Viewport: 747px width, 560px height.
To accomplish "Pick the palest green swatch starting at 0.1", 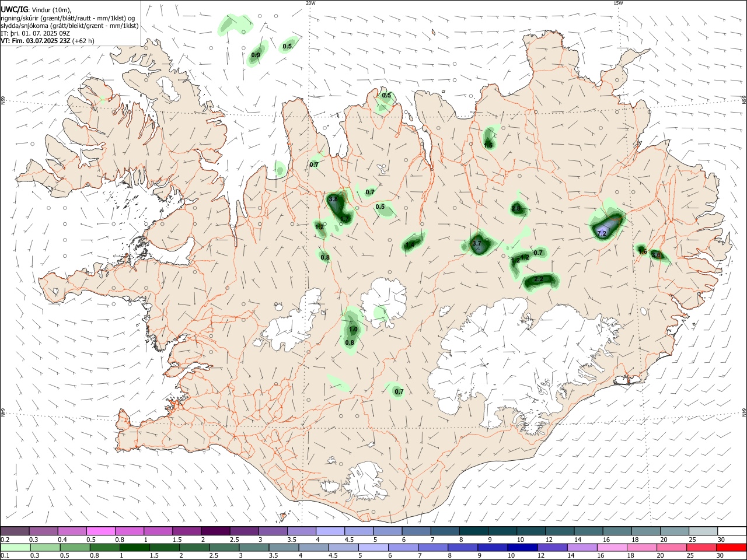I will [15, 547].
